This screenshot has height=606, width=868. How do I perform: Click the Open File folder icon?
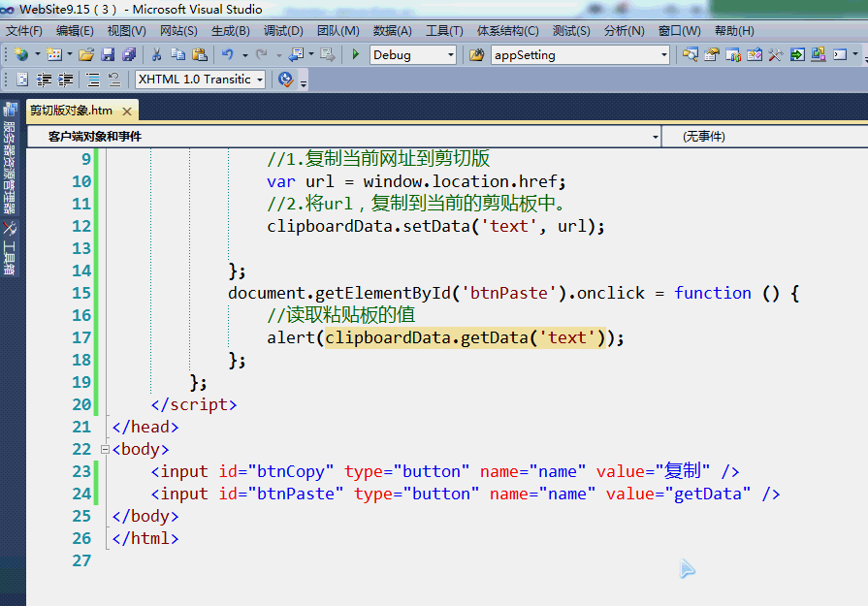86,55
